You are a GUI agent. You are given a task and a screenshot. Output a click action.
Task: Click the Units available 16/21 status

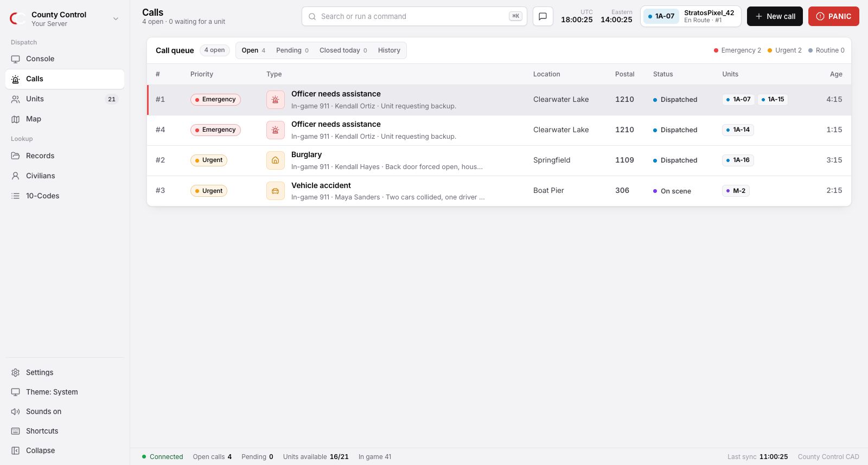316,457
